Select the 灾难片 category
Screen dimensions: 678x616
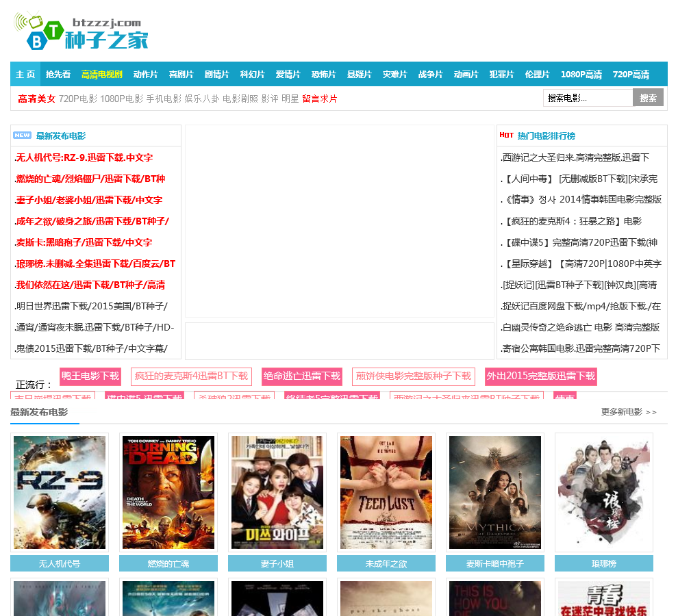tap(394, 75)
